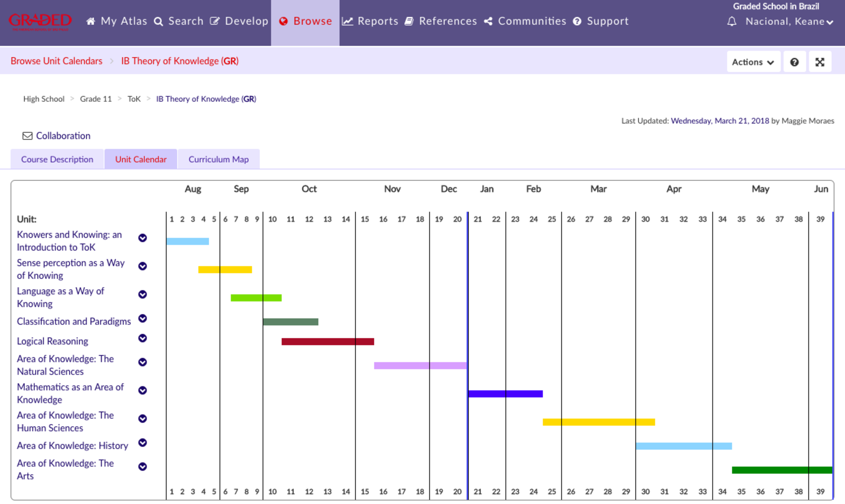Viewport: 845px width, 504px height.
Task: Open Mathematics as an Area of Knowledge unit
Action: click(70, 393)
